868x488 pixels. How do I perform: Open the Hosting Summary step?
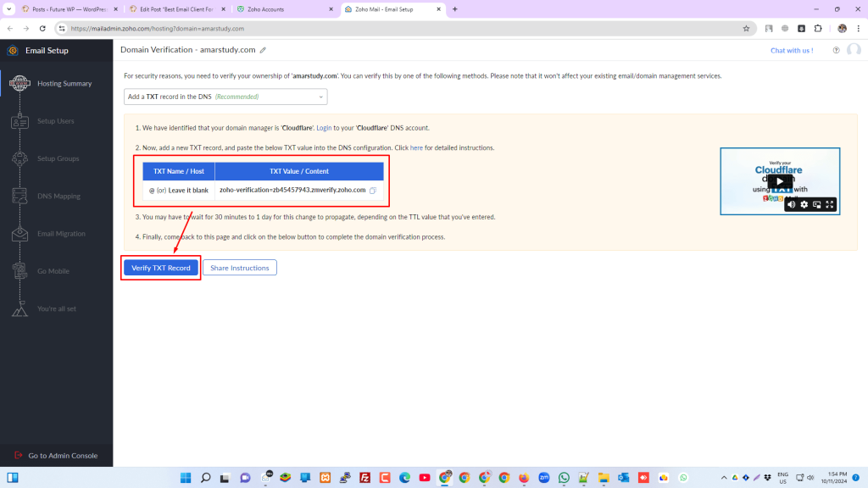64,84
